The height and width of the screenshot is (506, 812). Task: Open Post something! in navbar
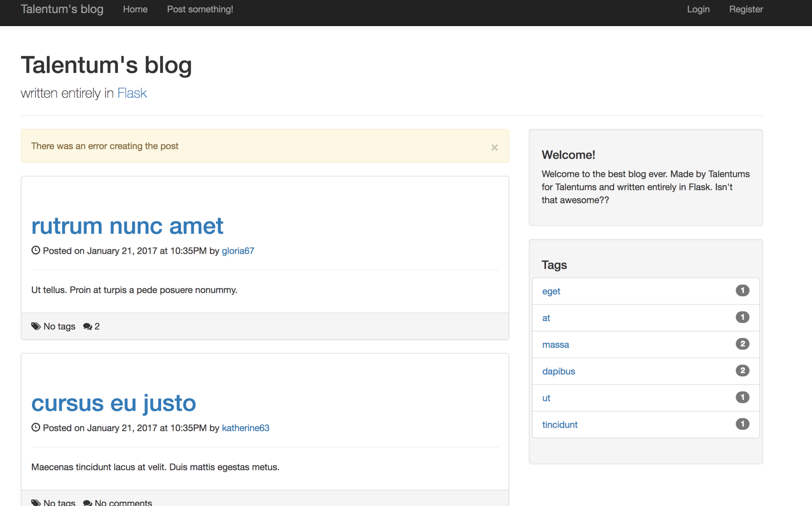tap(200, 9)
